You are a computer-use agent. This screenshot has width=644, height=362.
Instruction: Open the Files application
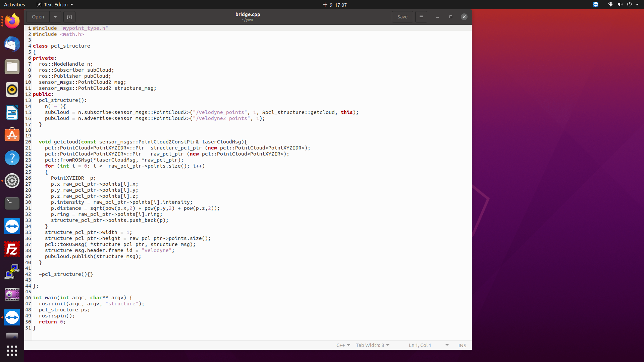tap(12, 67)
